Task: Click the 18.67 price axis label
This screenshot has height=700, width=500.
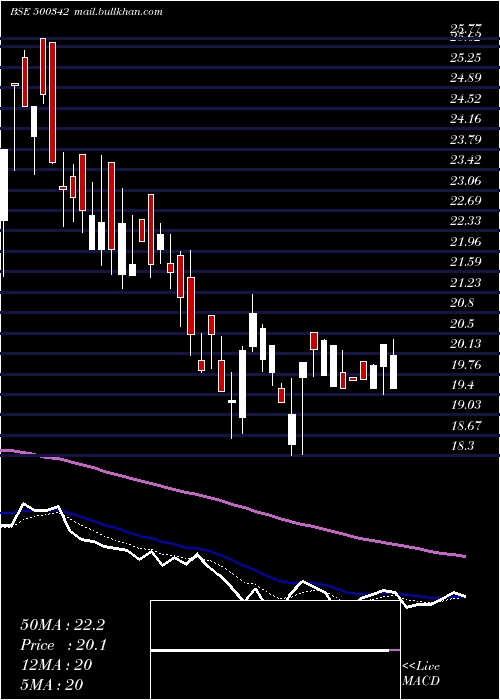Action: tap(466, 425)
